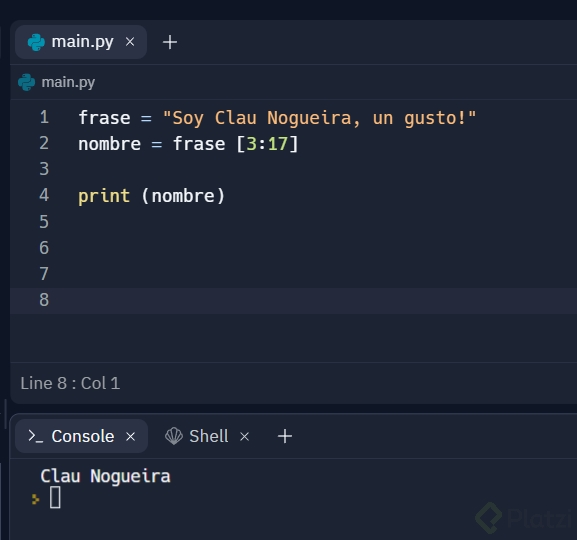Viewport: 577px width, 540px height.
Task: Select the main.py breadcrumb label
Action: click(68, 82)
